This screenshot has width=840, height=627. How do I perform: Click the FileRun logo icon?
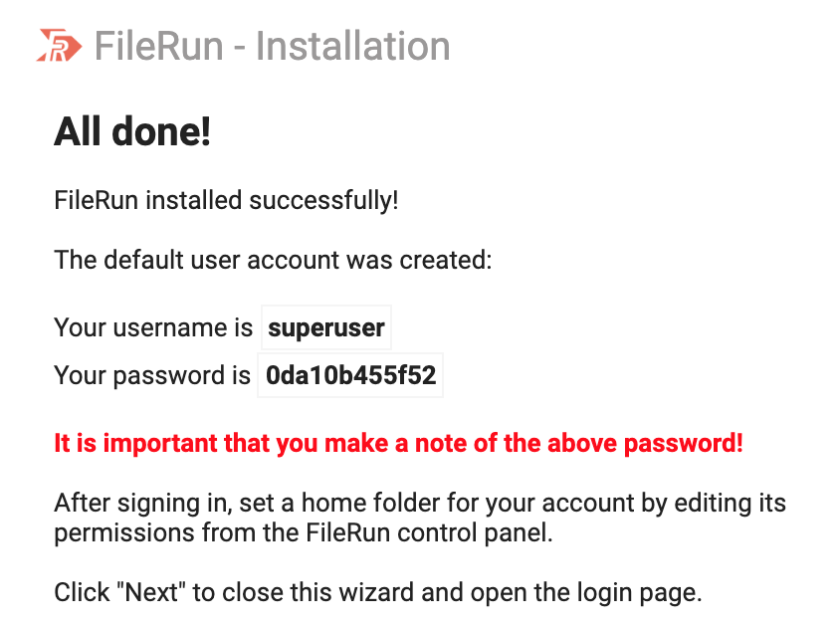58,46
